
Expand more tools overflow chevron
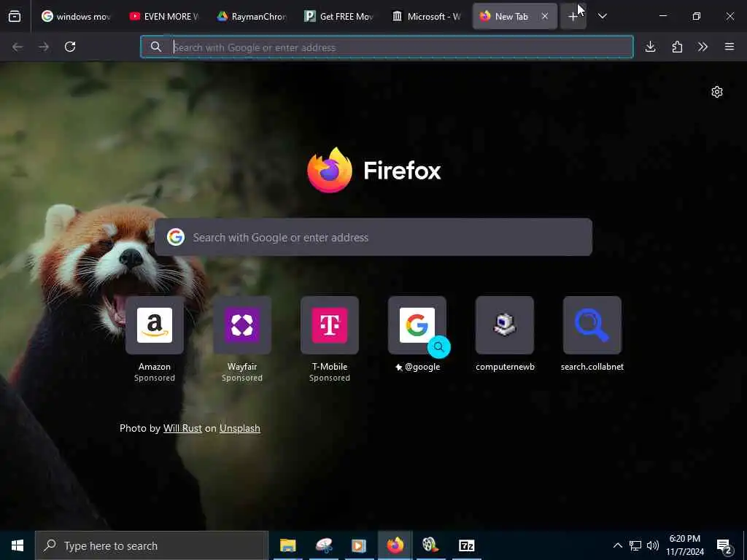click(703, 47)
